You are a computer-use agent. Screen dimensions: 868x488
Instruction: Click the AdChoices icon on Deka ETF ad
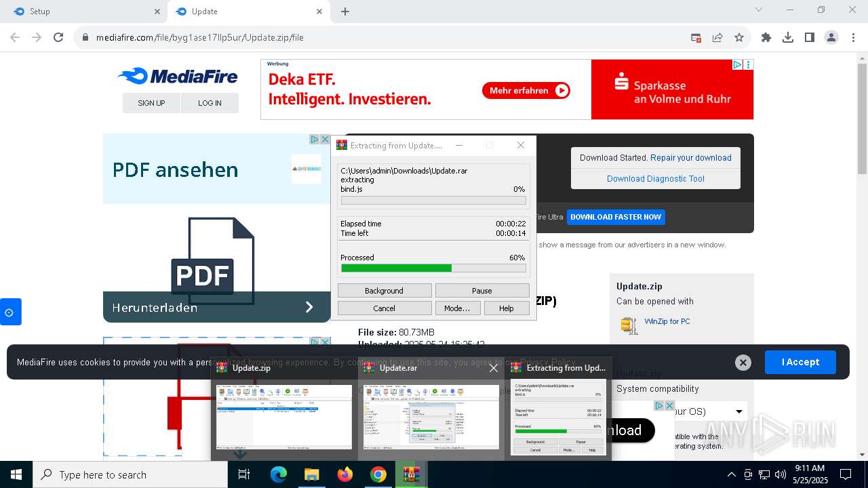[737, 65]
